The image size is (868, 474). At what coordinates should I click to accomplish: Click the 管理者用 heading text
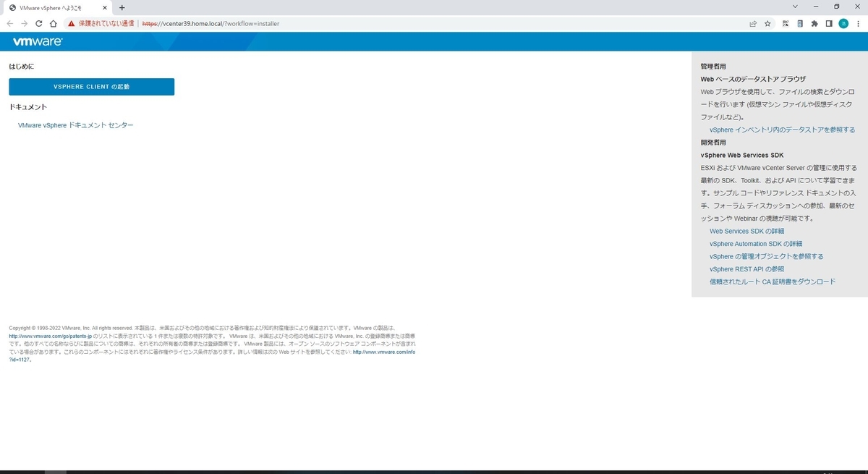[713, 67]
